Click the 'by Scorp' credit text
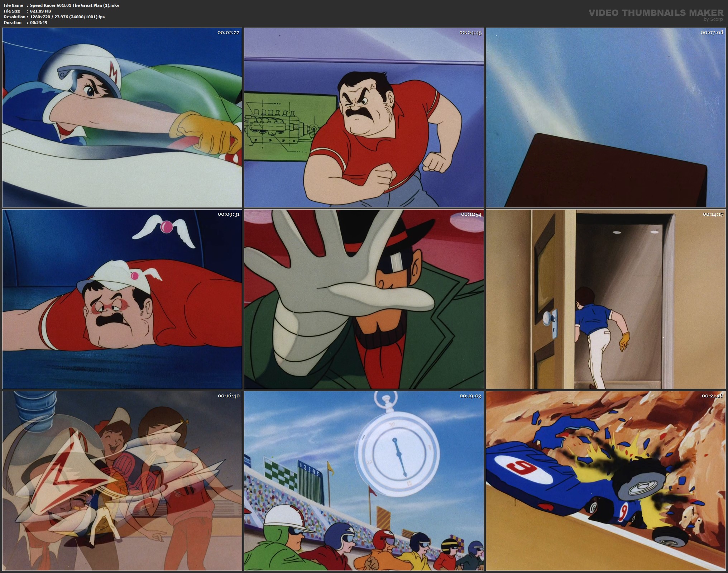This screenshot has width=728, height=573. tap(713, 19)
